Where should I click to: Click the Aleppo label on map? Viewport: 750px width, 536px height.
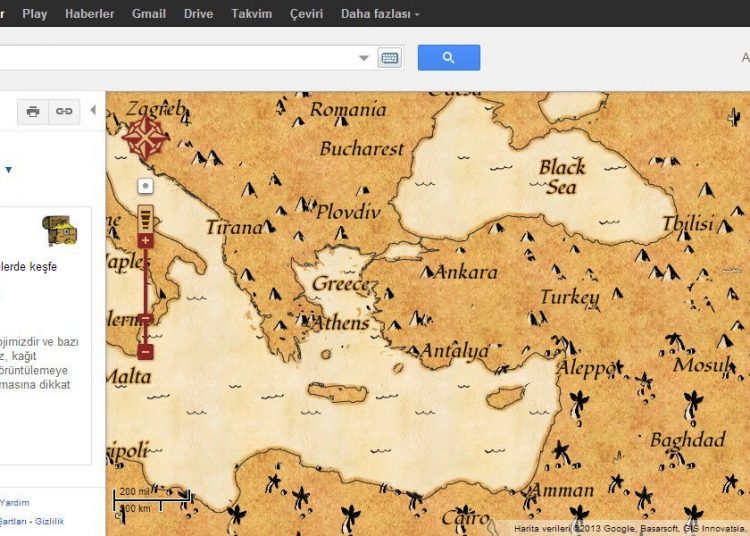tap(587, 368)
